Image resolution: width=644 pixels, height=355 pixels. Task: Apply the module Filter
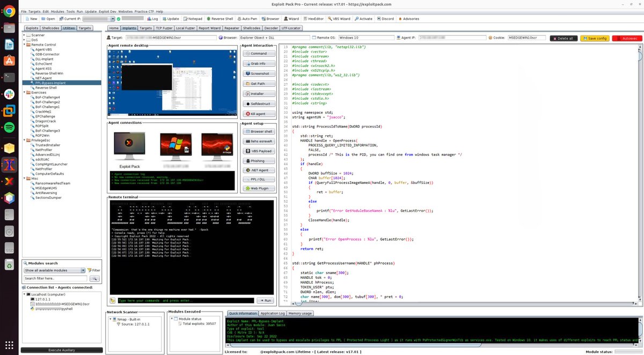pos(94,270)
